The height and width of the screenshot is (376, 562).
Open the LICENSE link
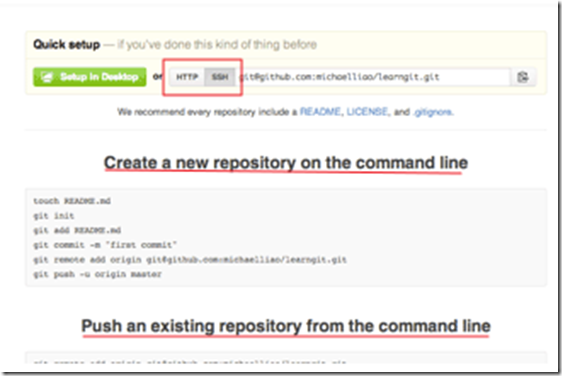click(x=367, y=112)
